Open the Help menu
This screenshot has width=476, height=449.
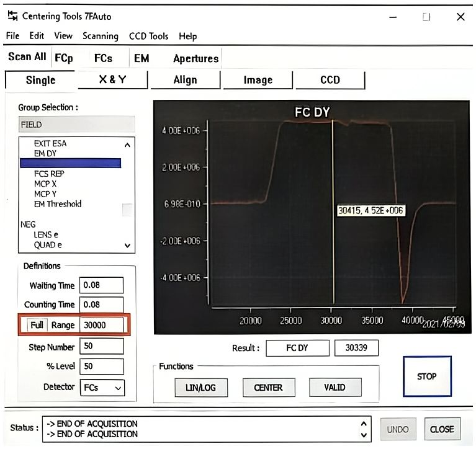click(188, 37)
